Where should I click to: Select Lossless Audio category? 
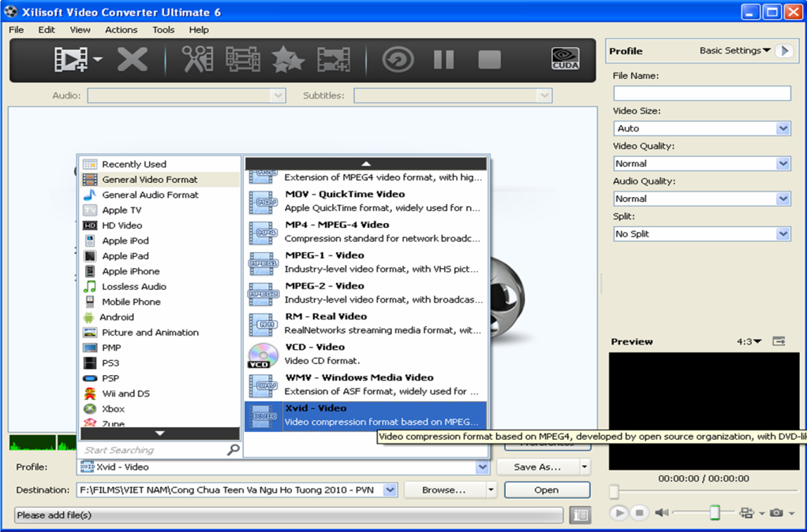click(160, 286)
